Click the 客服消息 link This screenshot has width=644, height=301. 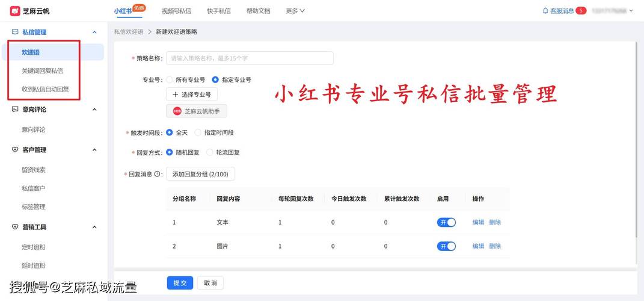pyautogui.click(x=562, y=11)
